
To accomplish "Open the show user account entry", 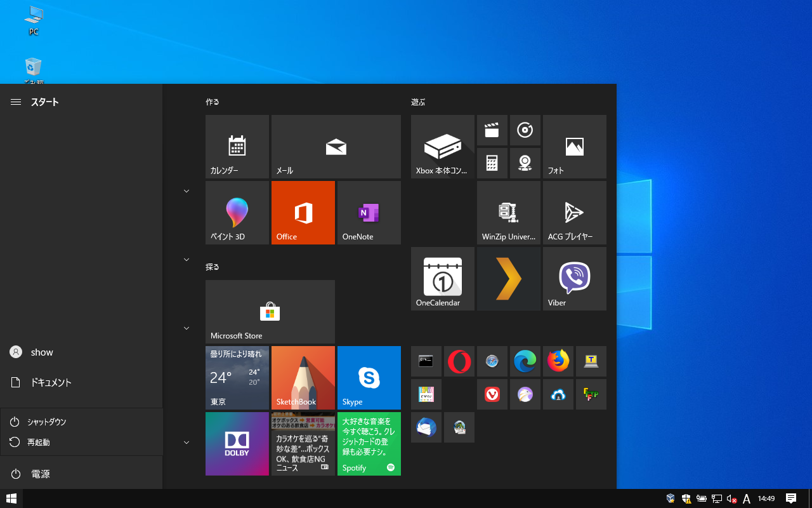I will pyautogui.click(x=81, y=352).
